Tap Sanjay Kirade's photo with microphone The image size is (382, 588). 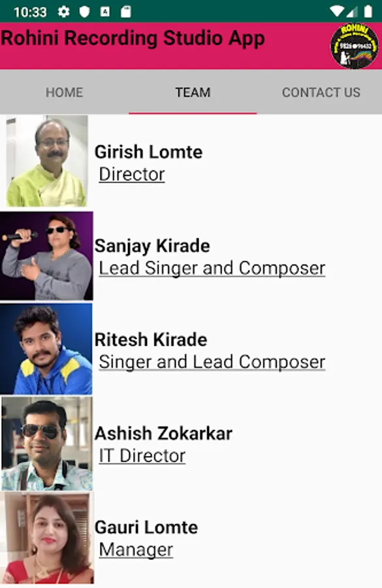click(x=46, y=255)
